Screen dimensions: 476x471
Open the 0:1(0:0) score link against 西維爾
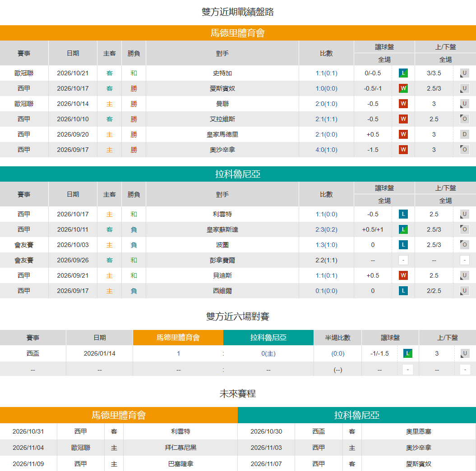pos(326,291)
